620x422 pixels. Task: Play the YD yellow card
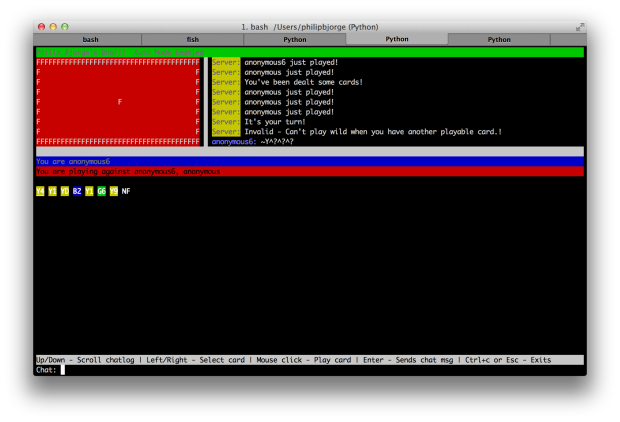click(64, 191)
